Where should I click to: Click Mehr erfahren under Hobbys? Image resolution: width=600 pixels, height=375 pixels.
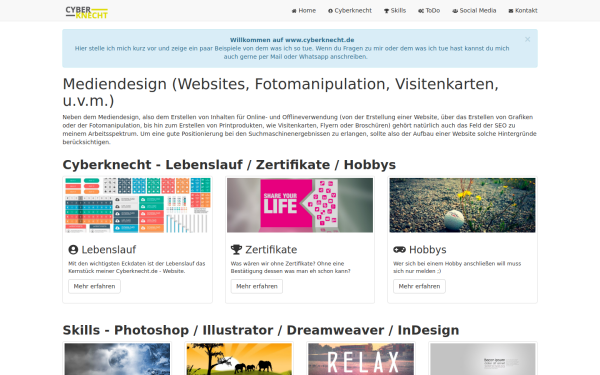click(x=419, y=286)
